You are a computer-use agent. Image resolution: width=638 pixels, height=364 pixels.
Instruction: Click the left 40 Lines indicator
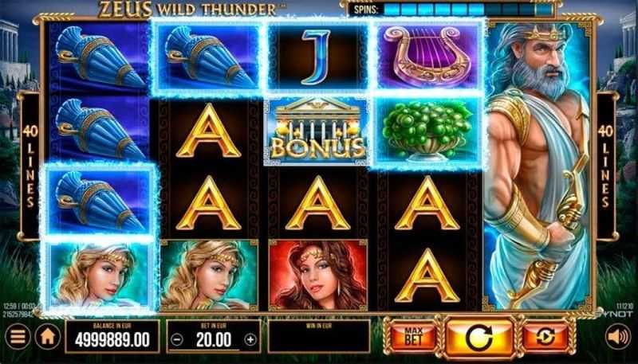point(30,166)
